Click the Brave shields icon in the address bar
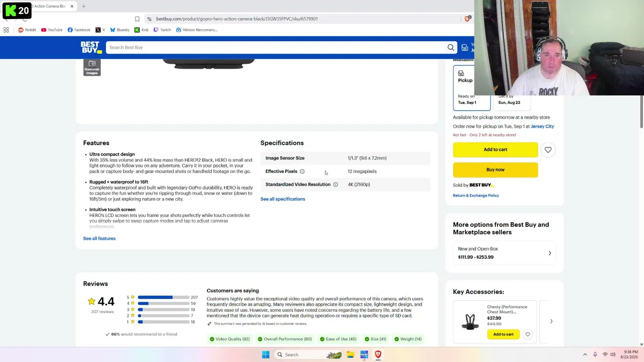The height and width of the screenshot is (362, 644). click(x=467, y=19)
